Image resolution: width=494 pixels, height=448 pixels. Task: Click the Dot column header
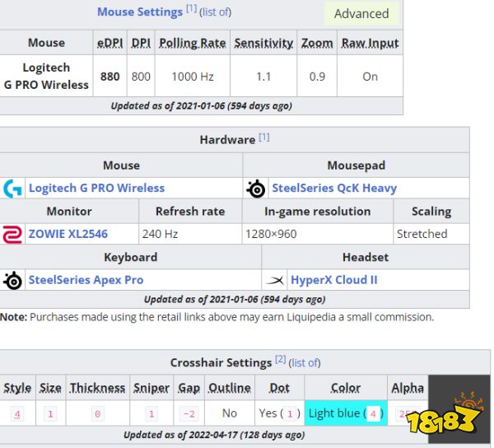click(279, 388)
